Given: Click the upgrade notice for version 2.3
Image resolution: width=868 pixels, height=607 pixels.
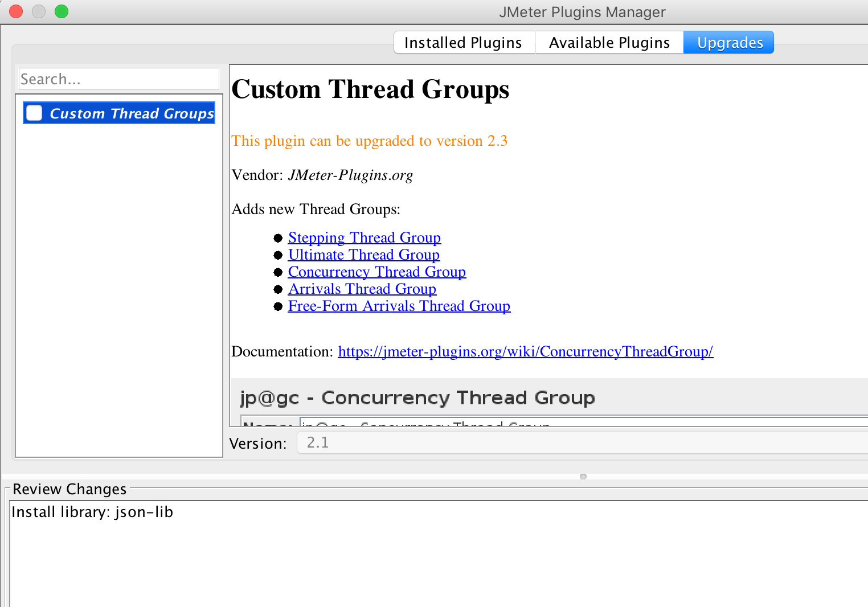Looking at the screenshot, I should pos(369,141).
